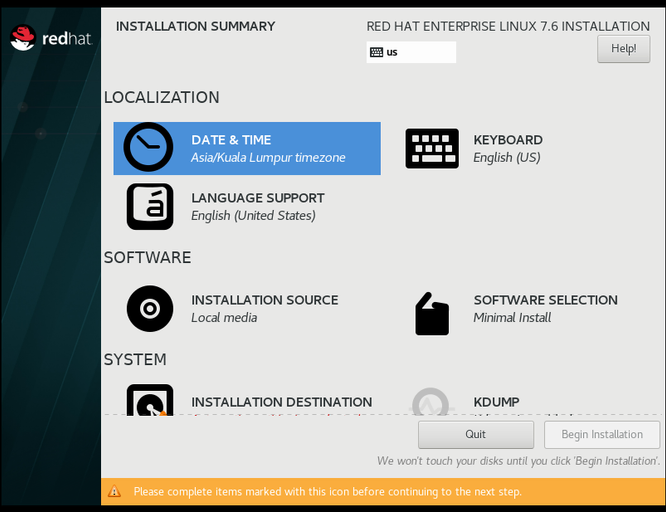Viewport: 666px width, 512px height.
Task: Open the KDUMP icon
Action: [x=431, y=402]
